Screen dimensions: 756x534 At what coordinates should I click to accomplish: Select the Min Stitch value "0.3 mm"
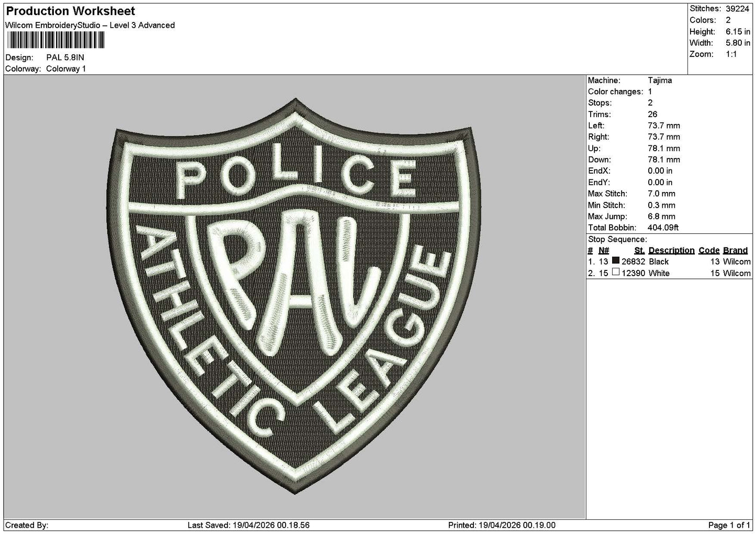point(662,205)
